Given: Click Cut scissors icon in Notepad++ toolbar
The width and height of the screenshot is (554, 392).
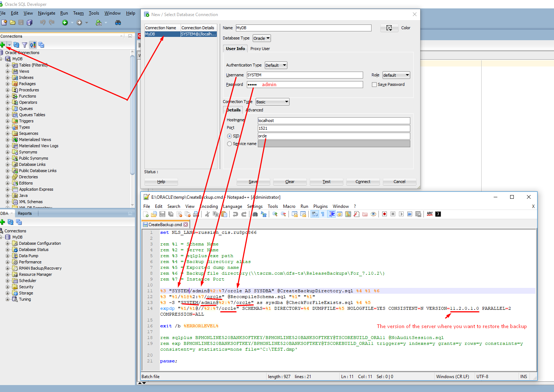Looking at the screenshot, I should click(x=207, y=214).
